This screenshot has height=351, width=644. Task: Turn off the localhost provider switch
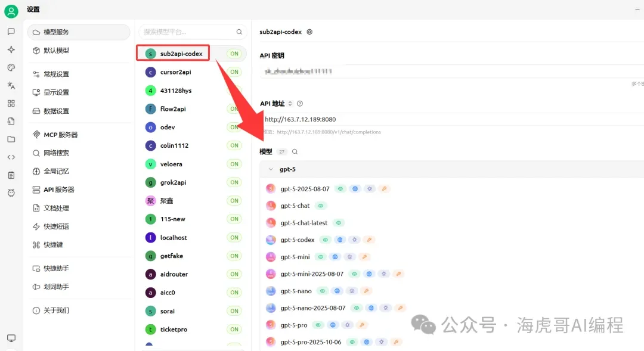pyautogui.click(x=233, y=237)
